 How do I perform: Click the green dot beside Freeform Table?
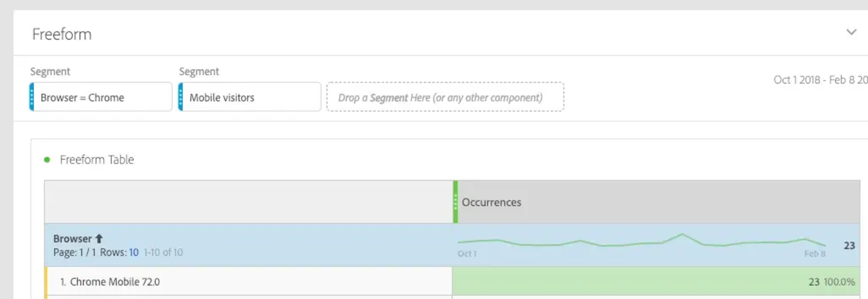click(47, 159)
